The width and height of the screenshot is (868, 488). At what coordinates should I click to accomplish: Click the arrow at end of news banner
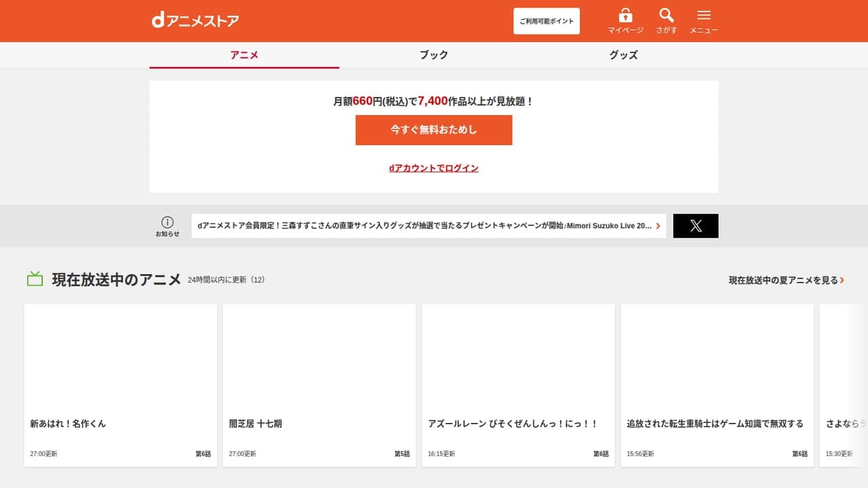point(658,226)
